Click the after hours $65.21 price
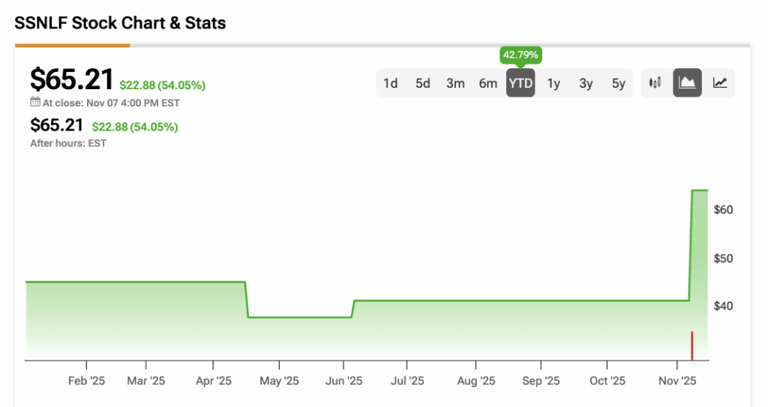Image resolution: width=768 pixels, height=407 pixels. point(58,126)
